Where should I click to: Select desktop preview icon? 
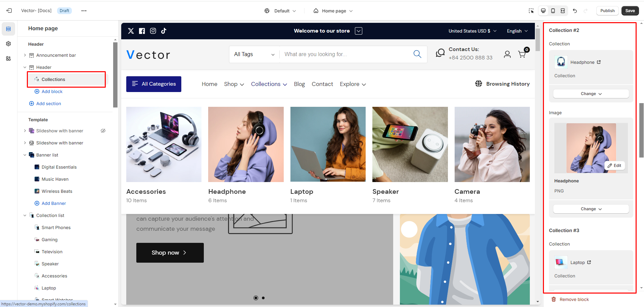pos(543,11)
